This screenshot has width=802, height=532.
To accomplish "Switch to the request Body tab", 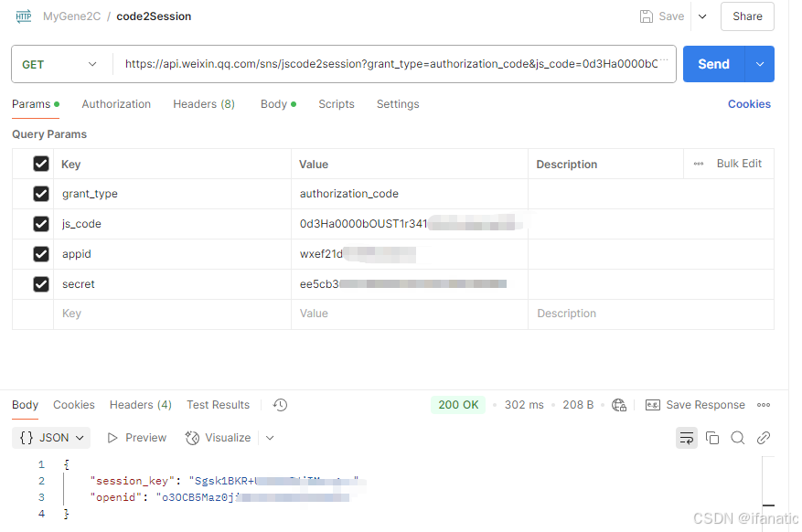I will tap(278, 104).
